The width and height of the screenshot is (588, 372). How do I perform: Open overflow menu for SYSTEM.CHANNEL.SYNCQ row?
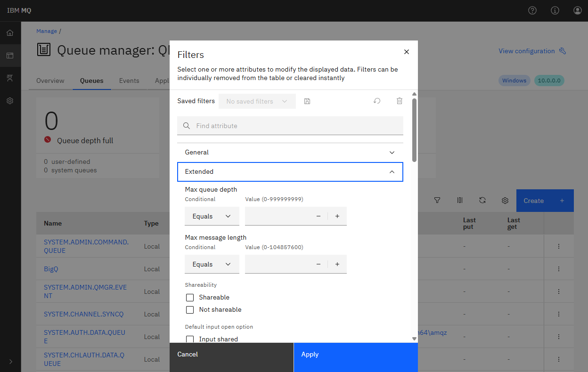click(x=559, y=314)
